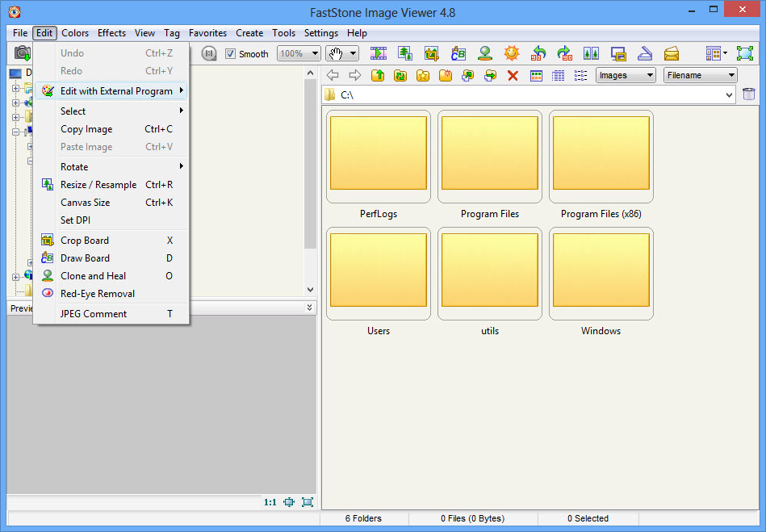Switch to List view icon
Viewport: 766px width, 532px height.
point(580,76)
